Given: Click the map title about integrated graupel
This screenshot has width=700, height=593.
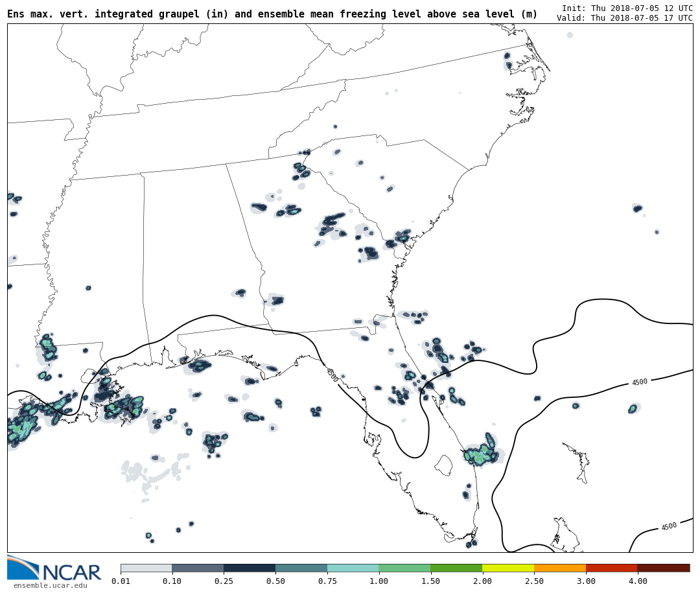Looking at the screenshot, I should coord(272,14).
